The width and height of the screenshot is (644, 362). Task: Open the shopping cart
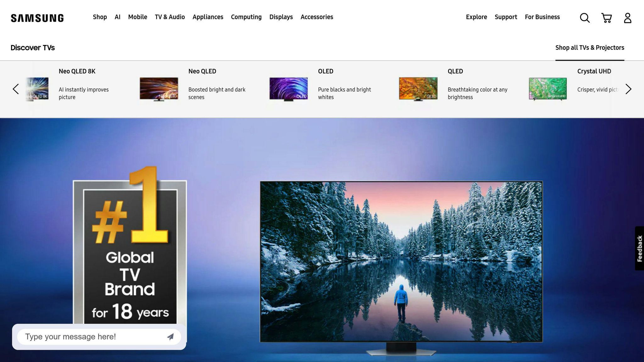[x=606, y=18]
